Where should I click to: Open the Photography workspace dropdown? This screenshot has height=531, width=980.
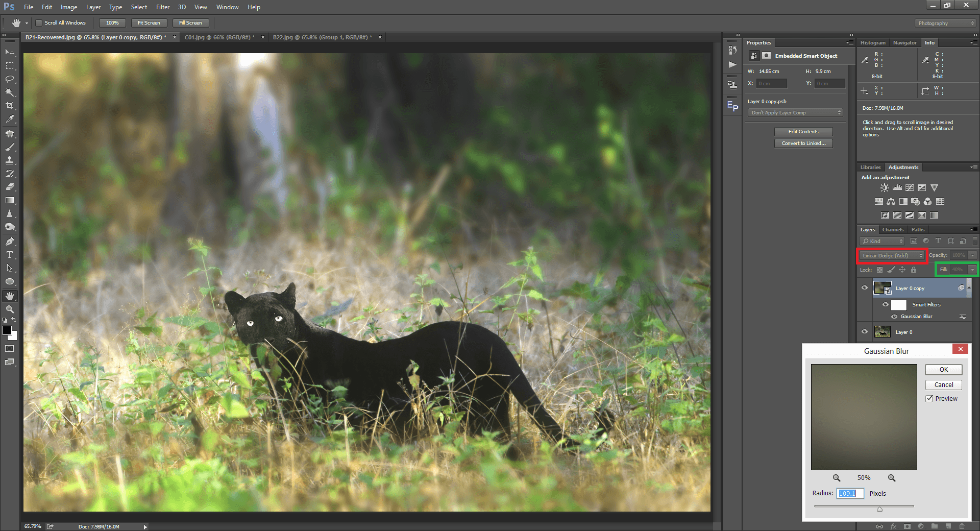pos(946,23)
